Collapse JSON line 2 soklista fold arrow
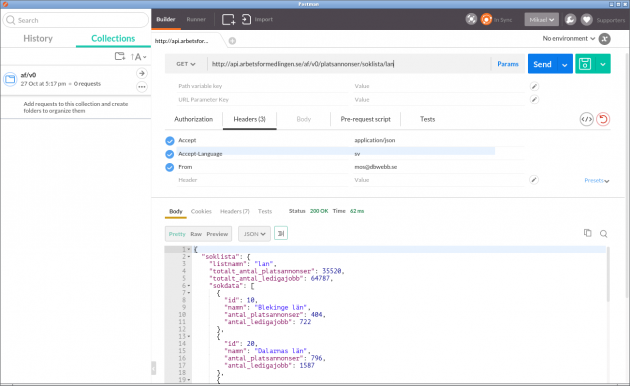Viewport: 630px width, 386px height. [189, 257]
